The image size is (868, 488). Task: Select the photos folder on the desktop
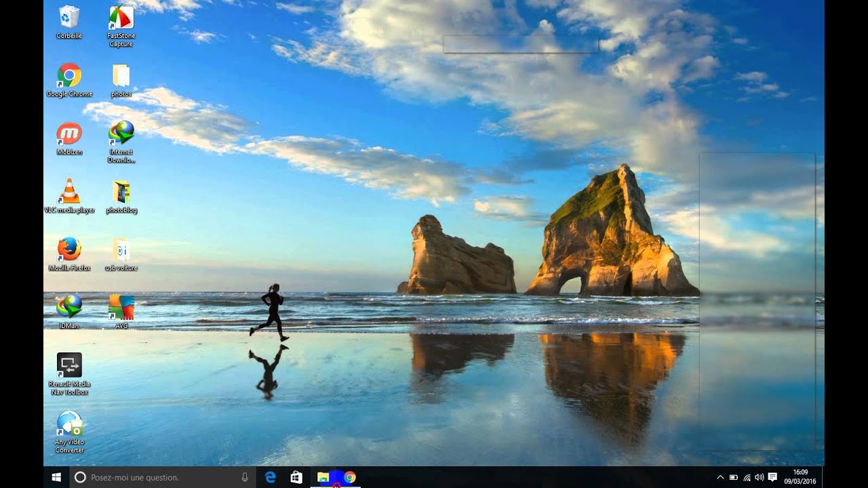pos(121,80)
